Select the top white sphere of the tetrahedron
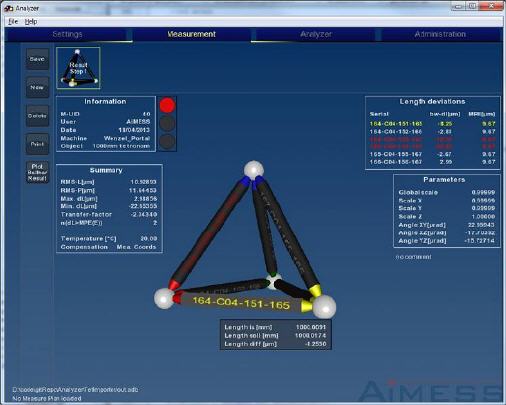Viewport: 506px width, 405px height. coord(254,170)
